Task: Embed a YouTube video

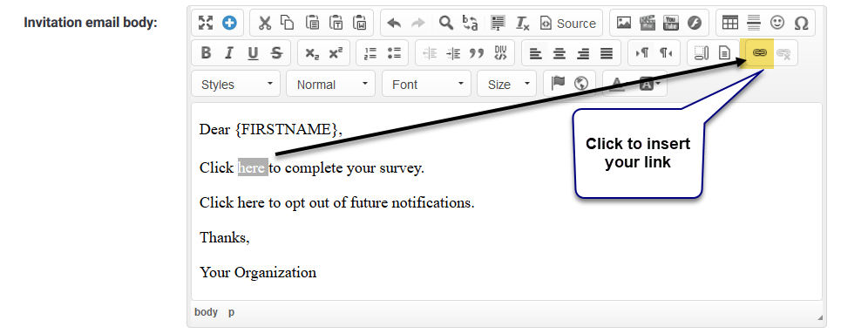Action: (671, 23)
